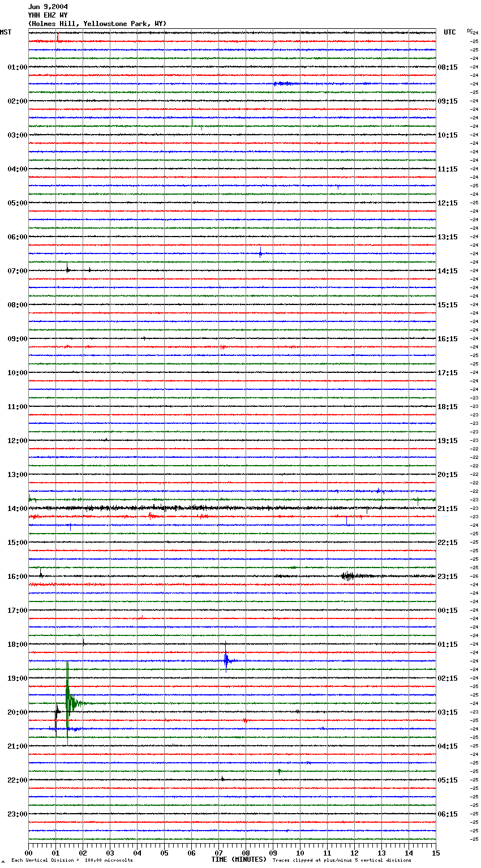Click the "MST" column header
Image resolution: width=481 pixels, height=868 pixels.
pyautogui.click(x=6, y=32)
